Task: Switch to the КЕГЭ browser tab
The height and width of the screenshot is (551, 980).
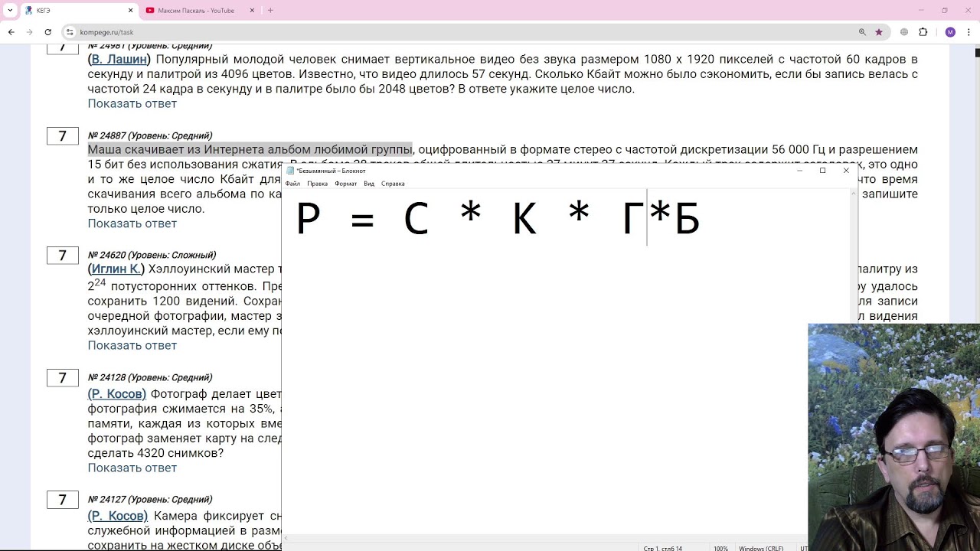Action: pyautogui.click(x=78, y=11)
